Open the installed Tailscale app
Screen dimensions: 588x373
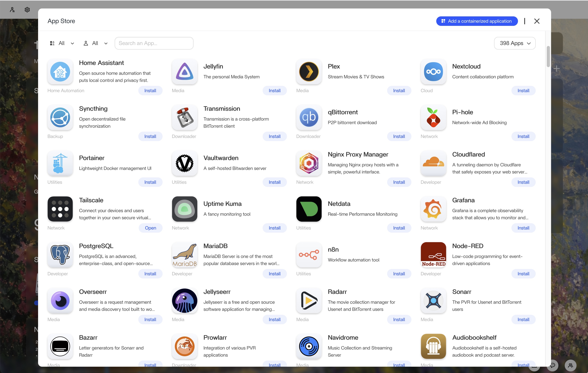[150, 228]
